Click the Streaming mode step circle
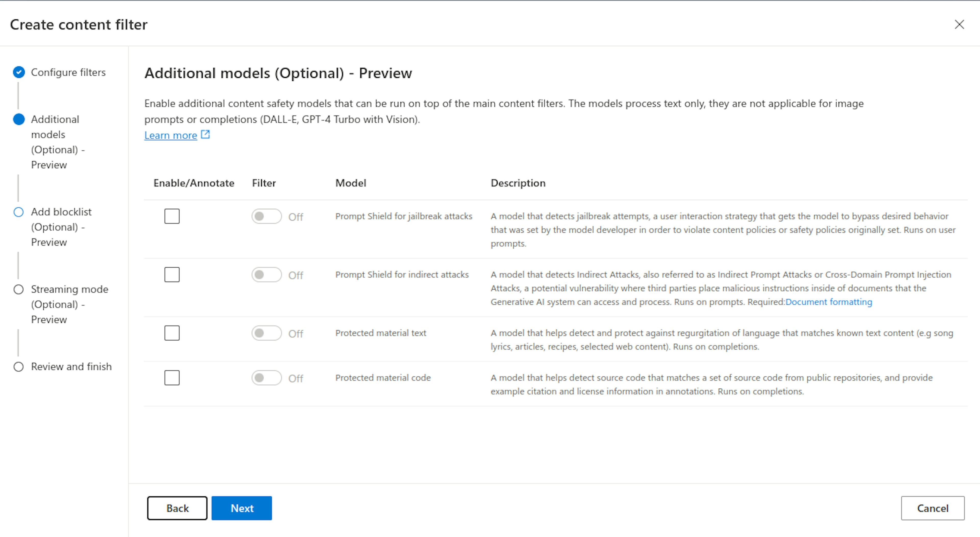 (19, 289)
